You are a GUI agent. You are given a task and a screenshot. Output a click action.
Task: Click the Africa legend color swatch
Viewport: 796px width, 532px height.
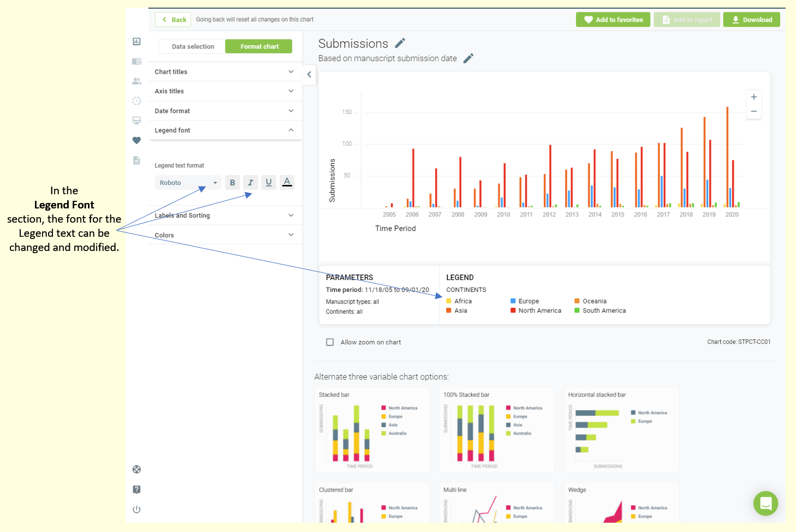pyautogui.click(x=449, y=301)
